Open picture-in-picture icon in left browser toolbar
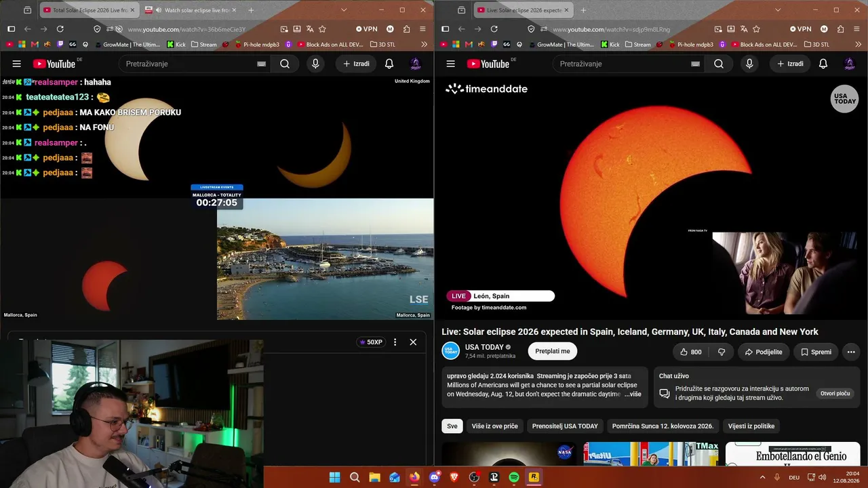Screen dimensions: 868x488 click(284, 29)
